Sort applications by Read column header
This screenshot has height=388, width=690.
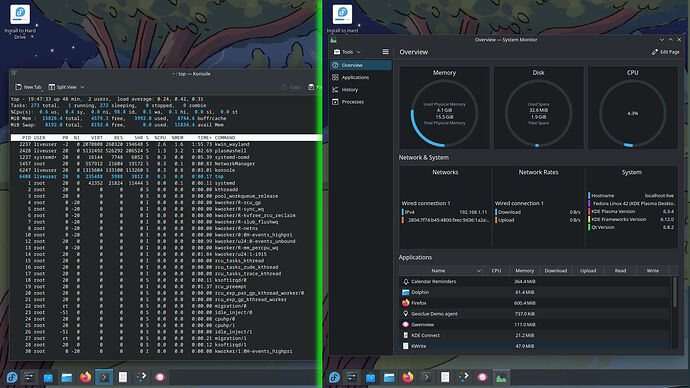pos(620,271)
